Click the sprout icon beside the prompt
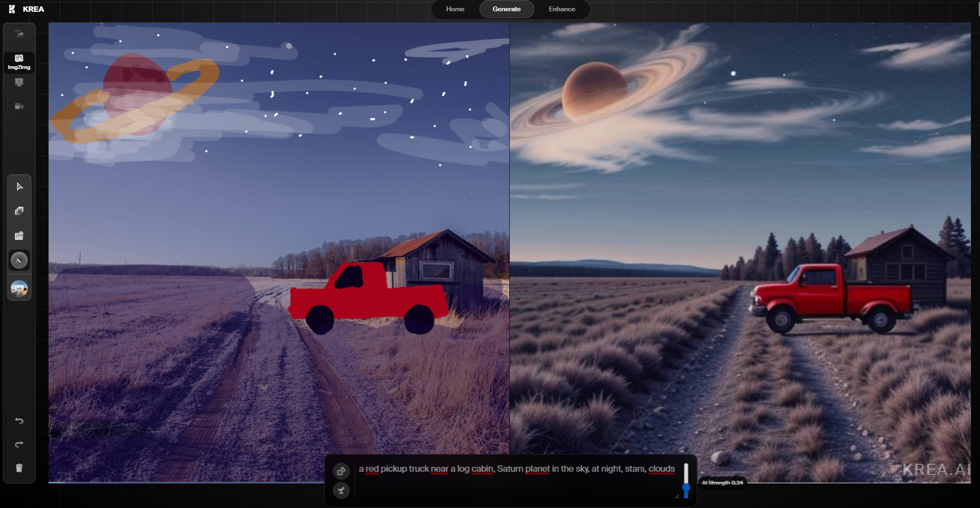 pyautogui.click(x=341, y=490)
